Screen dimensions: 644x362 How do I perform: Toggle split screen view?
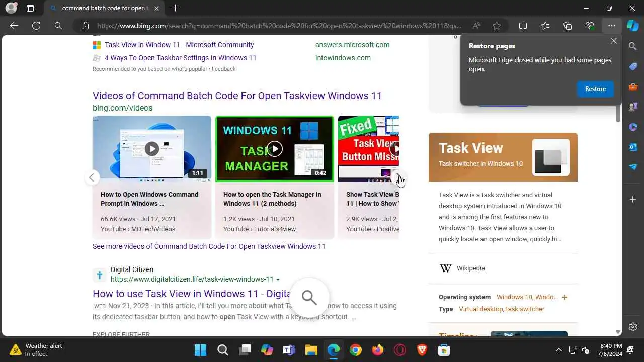pos(523,26)
